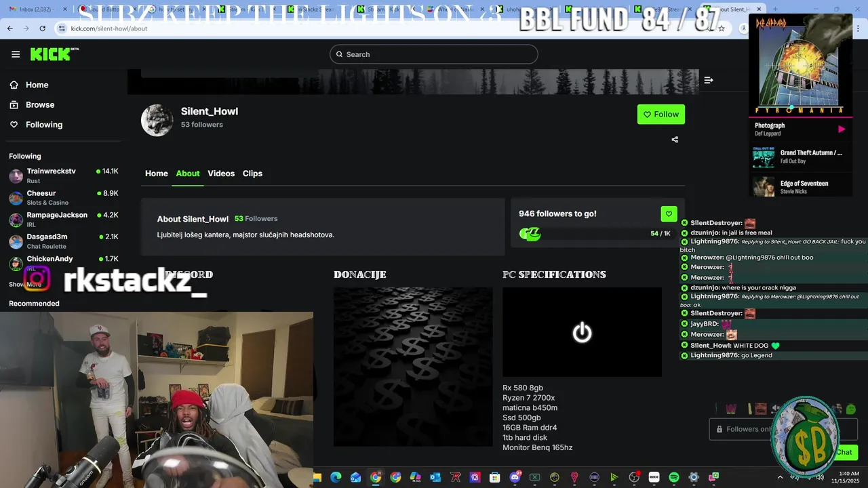The image size is (868, 488).
Task: Click green heart icon on follower goal
Action: 669,213
